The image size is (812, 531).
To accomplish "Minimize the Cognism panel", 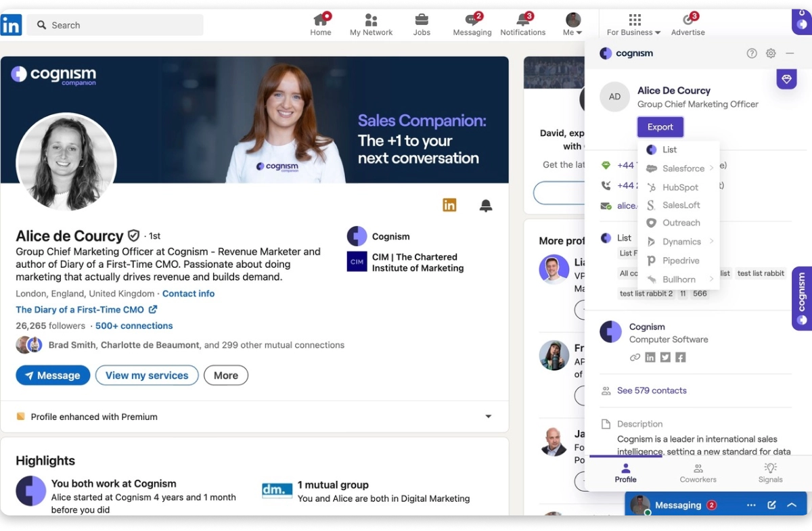I will 790,53.
